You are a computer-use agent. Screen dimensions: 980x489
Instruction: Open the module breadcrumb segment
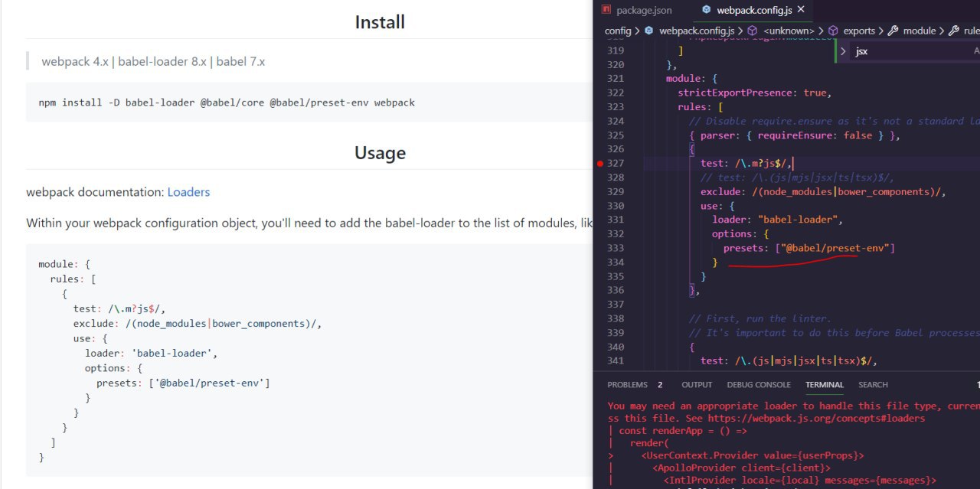[x=920, y=31]
